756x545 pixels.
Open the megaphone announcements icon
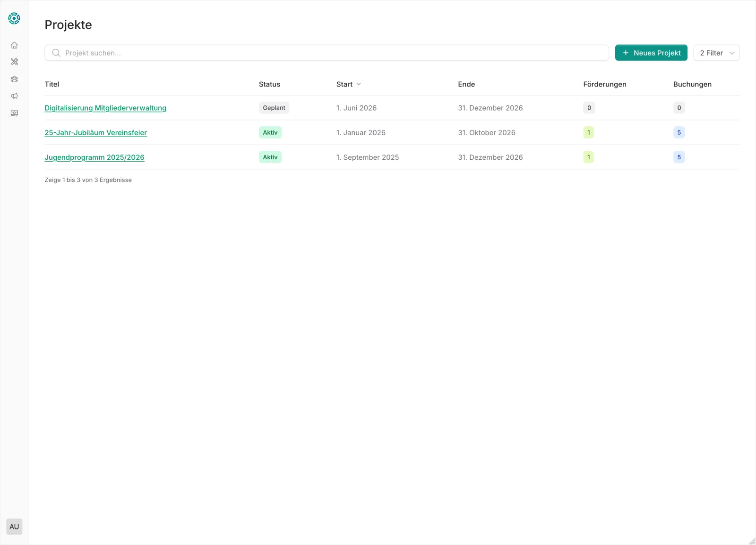pyautogui.click(x=14, y=96)
